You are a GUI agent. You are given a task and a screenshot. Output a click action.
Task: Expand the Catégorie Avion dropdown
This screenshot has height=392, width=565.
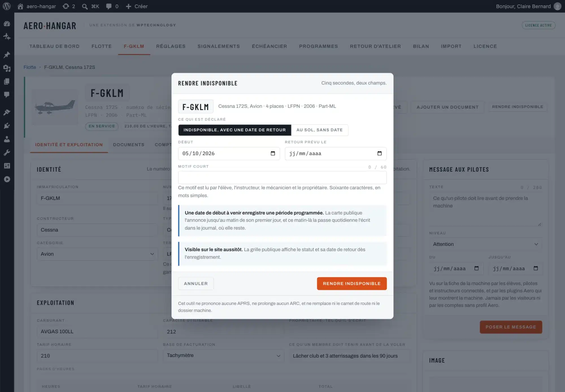[97, 254]
